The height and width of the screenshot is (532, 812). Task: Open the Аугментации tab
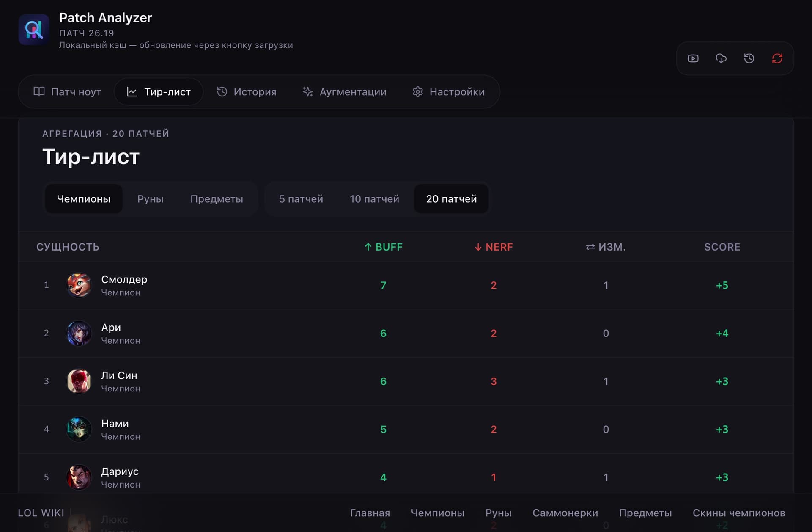coord(345,92)
